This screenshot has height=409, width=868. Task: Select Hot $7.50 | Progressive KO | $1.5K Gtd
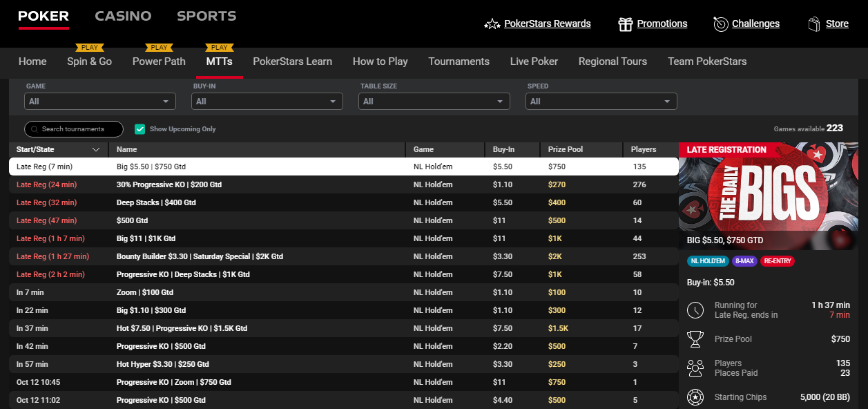(x=182, y=328)
